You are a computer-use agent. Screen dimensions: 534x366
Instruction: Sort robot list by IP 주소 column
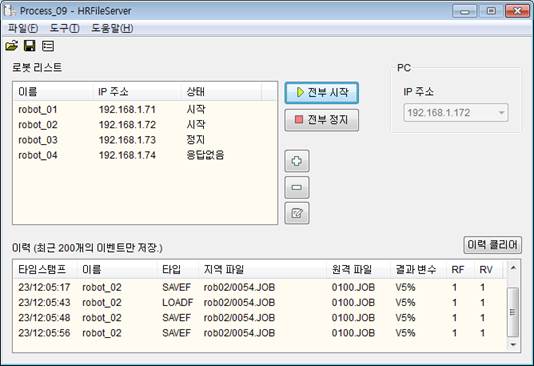pos(137,92)
